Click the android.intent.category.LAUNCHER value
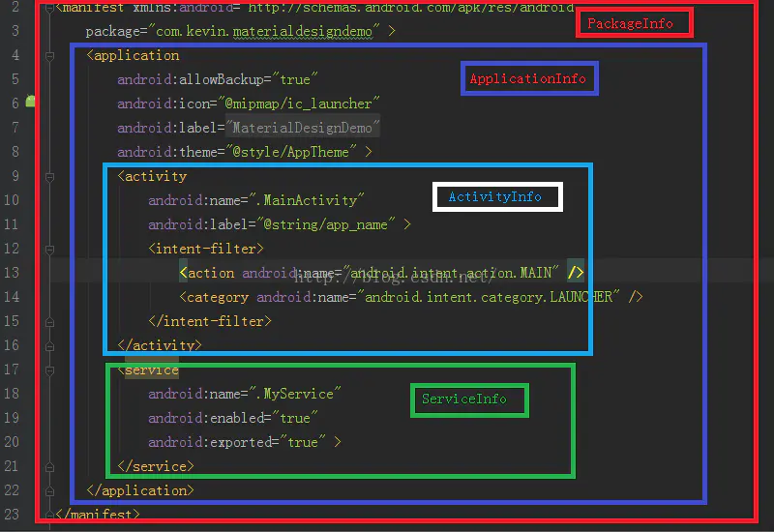Viewport: 774px width, 532px height. pyautogui.click(x=489, y=297)
